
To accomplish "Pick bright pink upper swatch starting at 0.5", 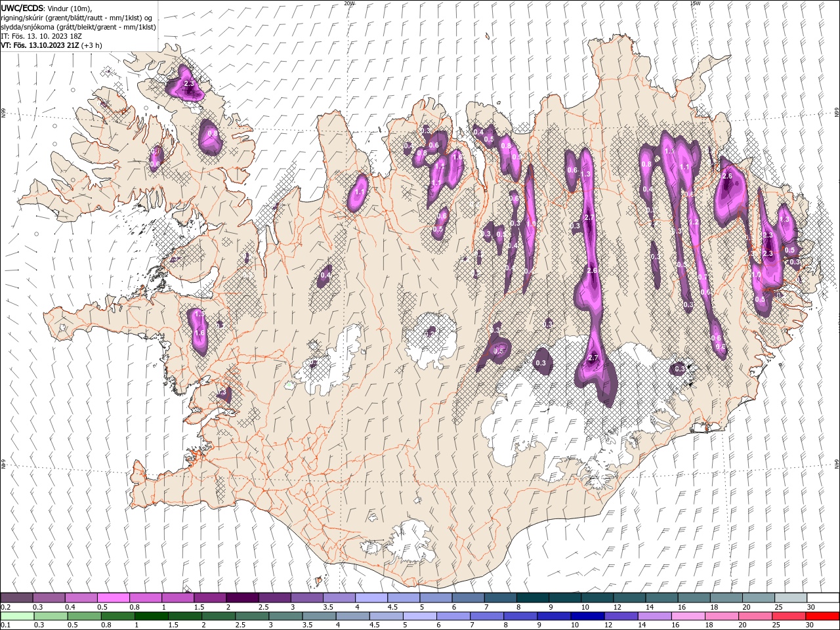I will pyautogui.click(x=114, y=598).
